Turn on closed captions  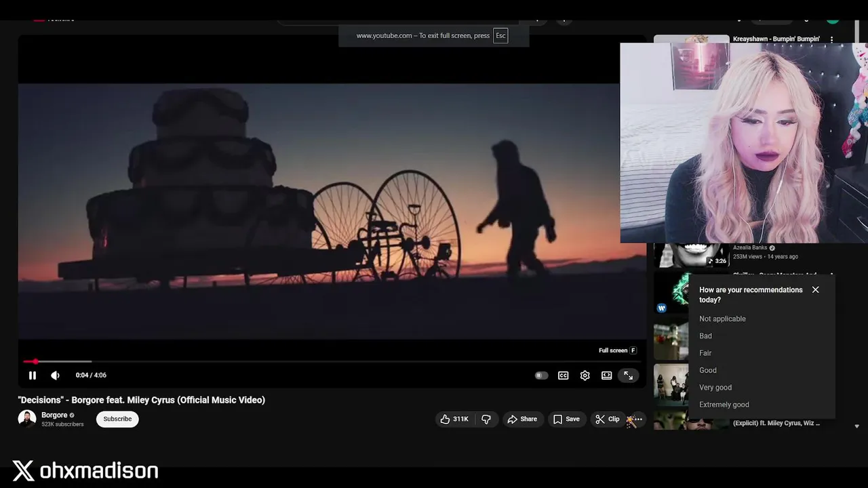pos(563,375)
